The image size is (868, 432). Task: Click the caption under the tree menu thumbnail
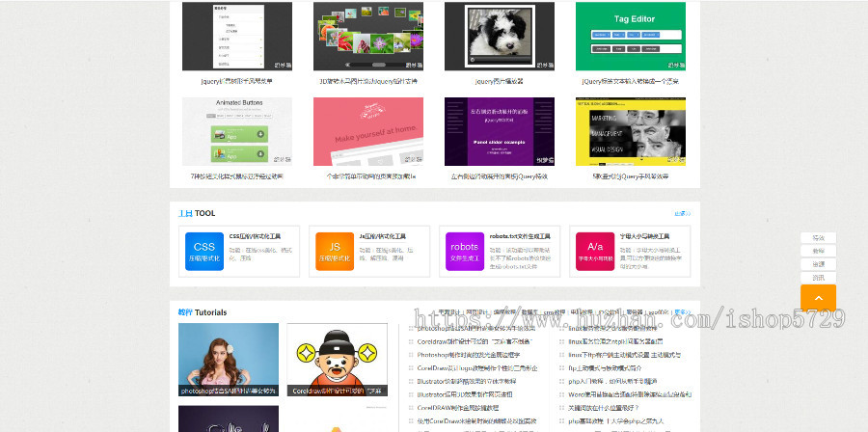(x=237, y=81)
